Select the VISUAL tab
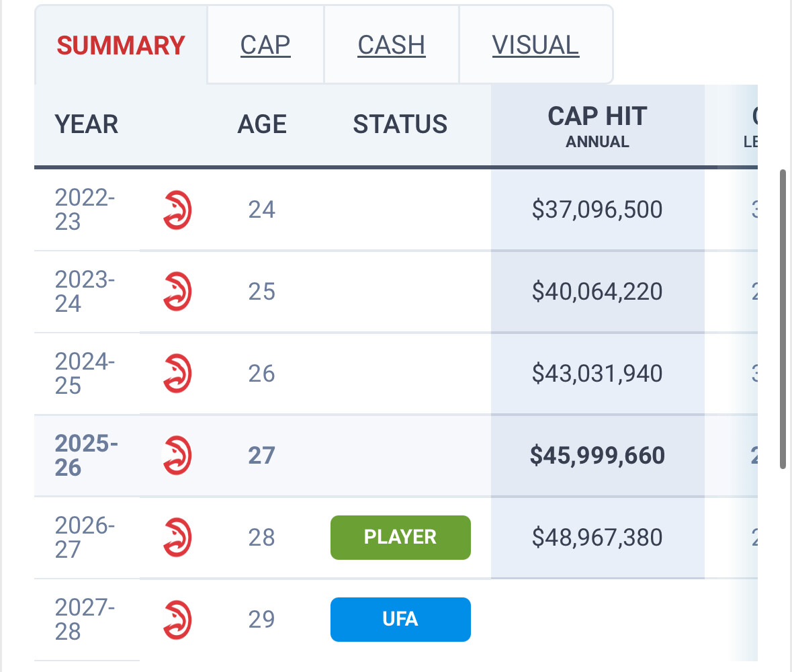792x672 pixels. [535, 45]
